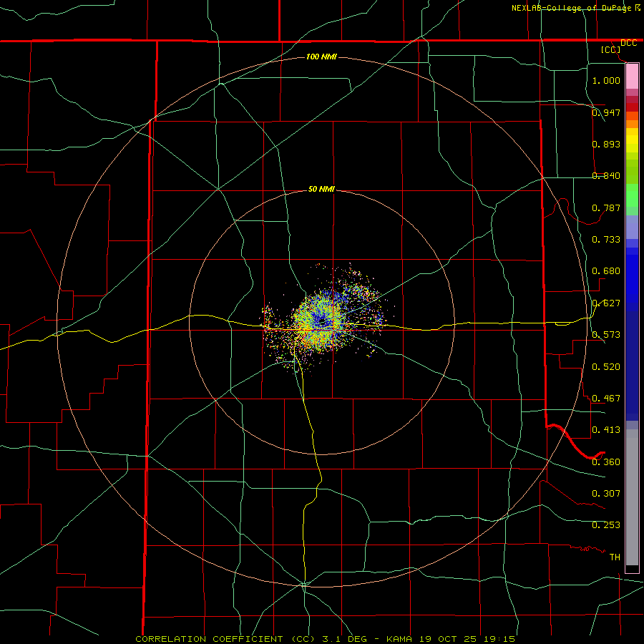Click the pink segment of the color bar
This screenshot has width=644, height=644.
pyautogui.click(x=632, y=76)
